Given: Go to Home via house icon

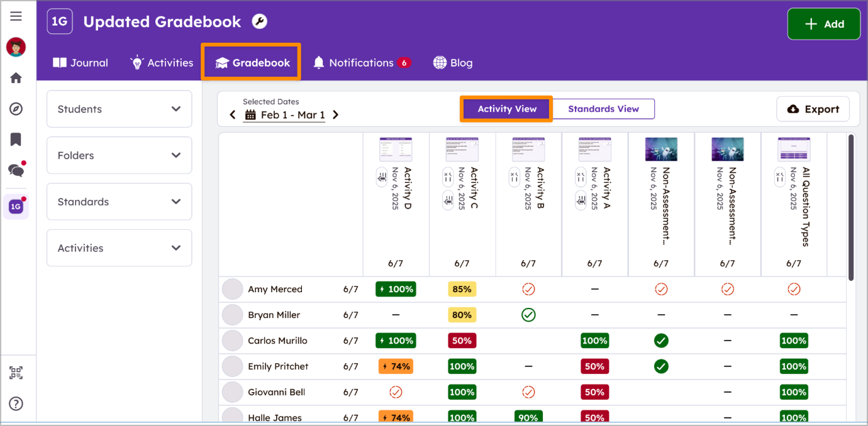Looking at the screenshot, I should pos(16,78).
